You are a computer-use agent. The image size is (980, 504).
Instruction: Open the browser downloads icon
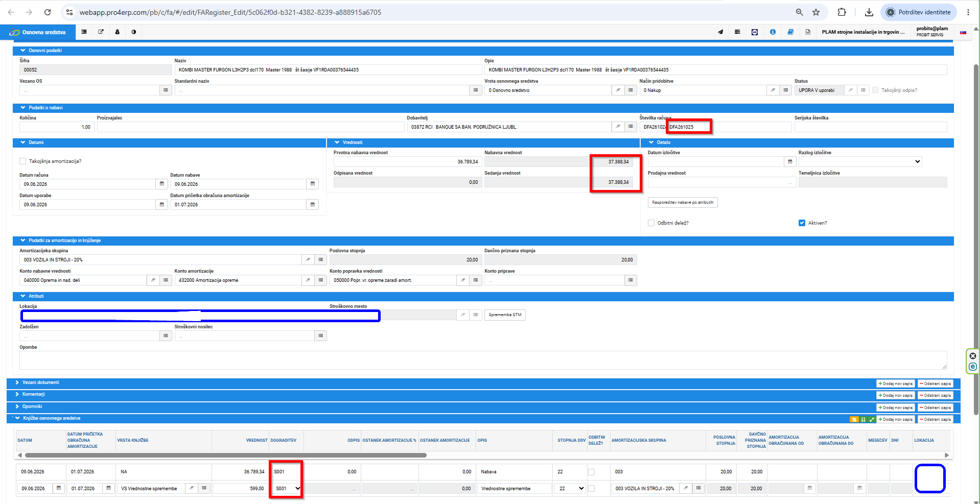click(869, 12)
